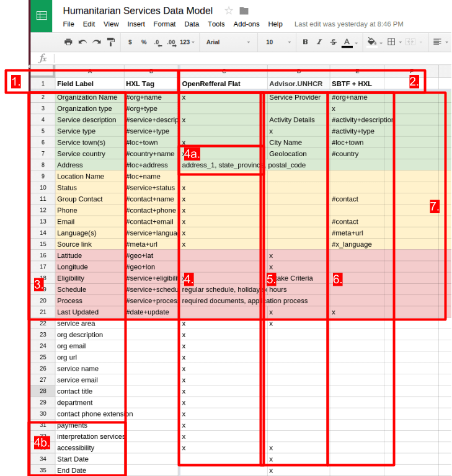Image resolution: width=452 pixels, height=476 pixels.
Task: Open the Arial font dropdown
Action: [228, 42]
